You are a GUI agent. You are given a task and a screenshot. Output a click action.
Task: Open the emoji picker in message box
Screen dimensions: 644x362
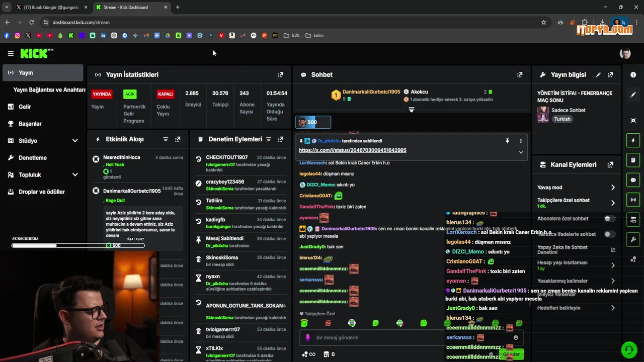click(516, 337)
